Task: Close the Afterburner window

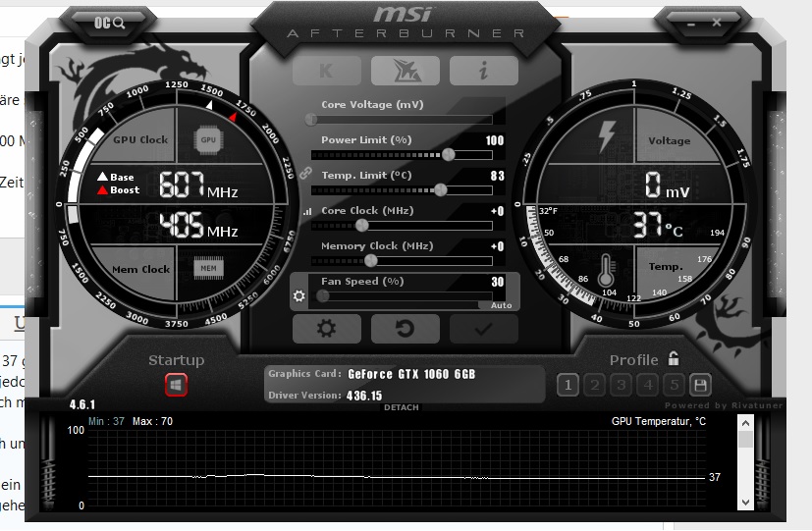Action: (717, 23)
